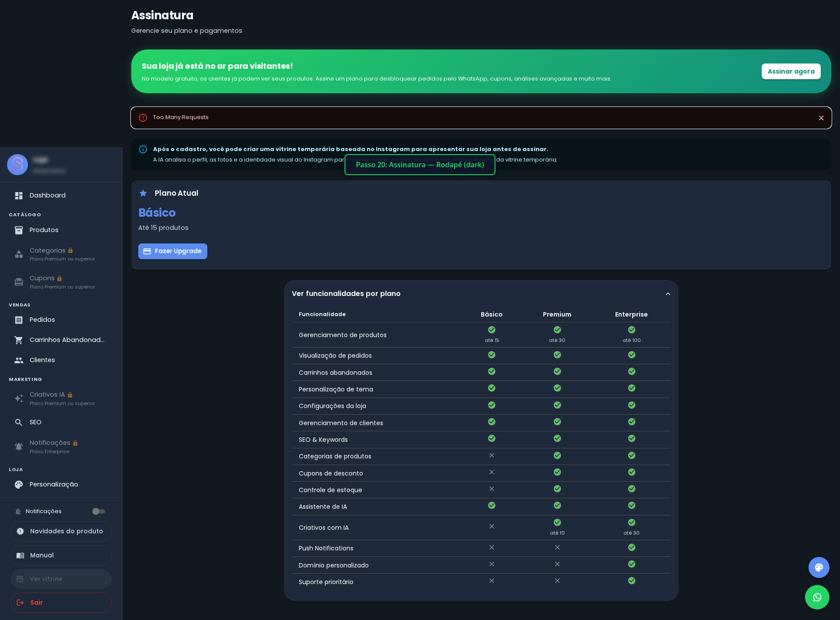The image size is (840, 620).
Task: Click Premium check for Controle de estoque
Action: pyautogui.click(x=557, y=489)
